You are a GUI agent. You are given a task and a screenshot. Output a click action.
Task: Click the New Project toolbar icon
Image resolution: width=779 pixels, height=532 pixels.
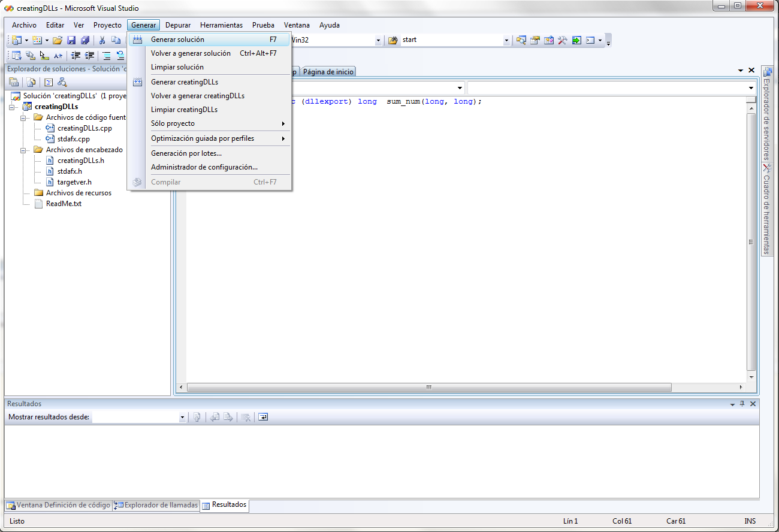pyautogui.click(x=16, y=40)
